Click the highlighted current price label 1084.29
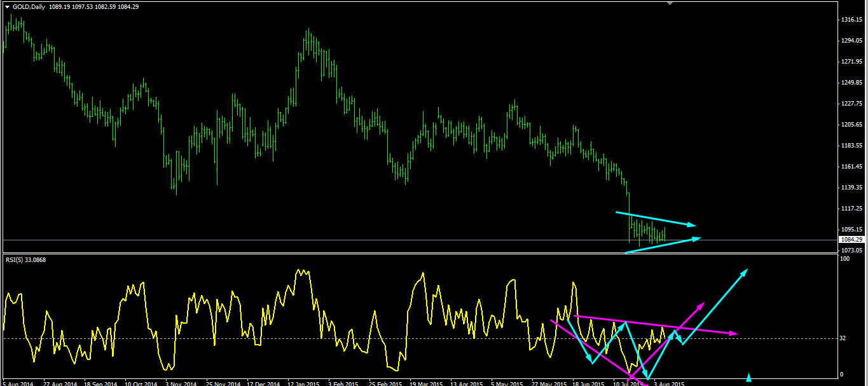 point(852,240)
